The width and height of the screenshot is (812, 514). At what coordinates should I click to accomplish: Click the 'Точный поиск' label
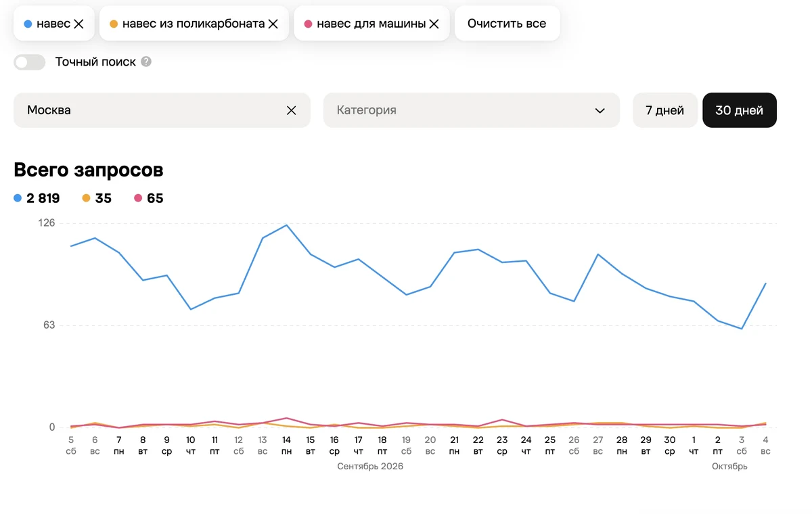pyautogui.click(x=95, y=62)
